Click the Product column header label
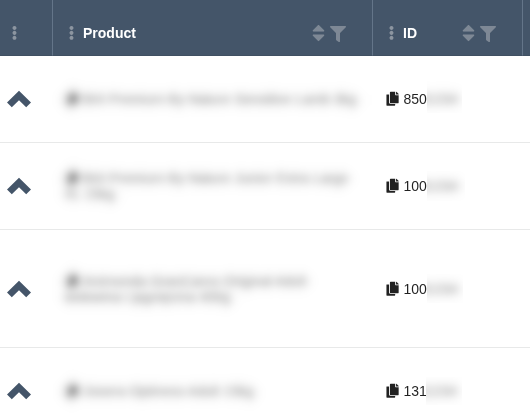The image size is (530, 420). click(x=110, y=33)
